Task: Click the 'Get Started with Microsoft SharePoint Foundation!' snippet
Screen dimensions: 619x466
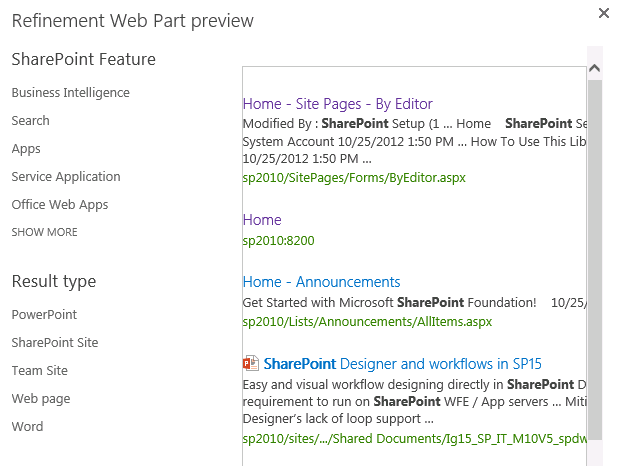Action: pyautogui.click(x=389, y=303)
